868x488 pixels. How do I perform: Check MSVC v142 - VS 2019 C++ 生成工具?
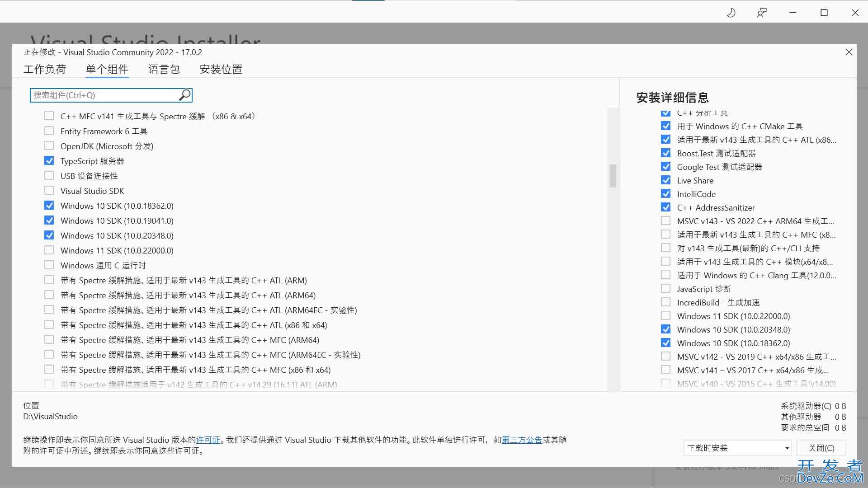[665, 357]
